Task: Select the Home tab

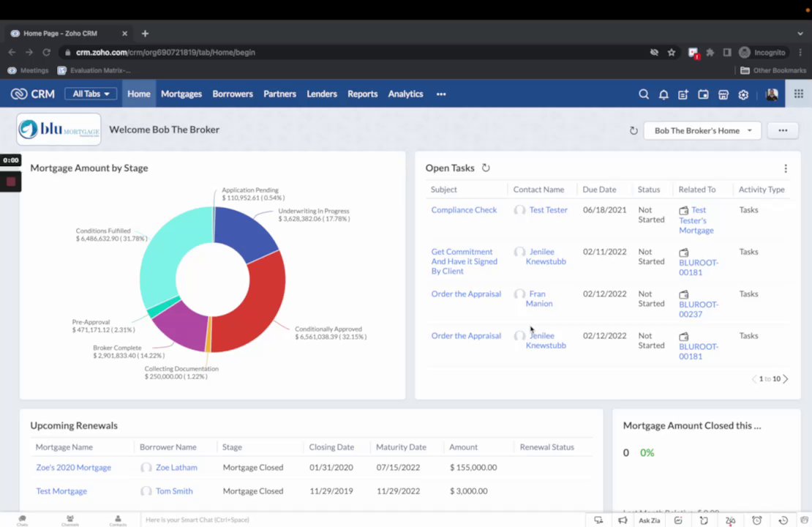Action: point(139,94)
